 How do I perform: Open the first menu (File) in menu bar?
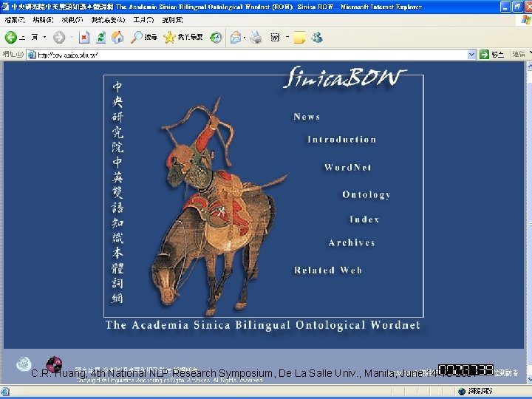pyautogui.click(x=15, y=20)
